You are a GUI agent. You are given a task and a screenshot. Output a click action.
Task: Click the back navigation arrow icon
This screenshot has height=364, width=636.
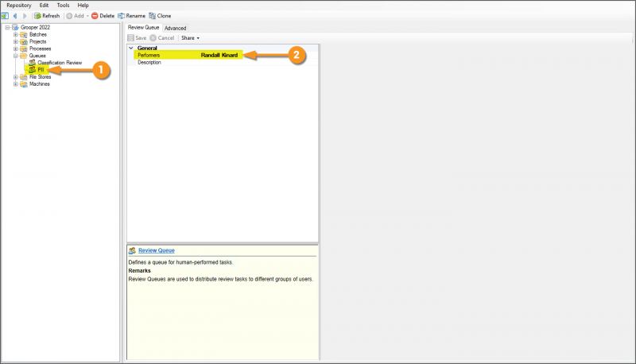point(15,16)
